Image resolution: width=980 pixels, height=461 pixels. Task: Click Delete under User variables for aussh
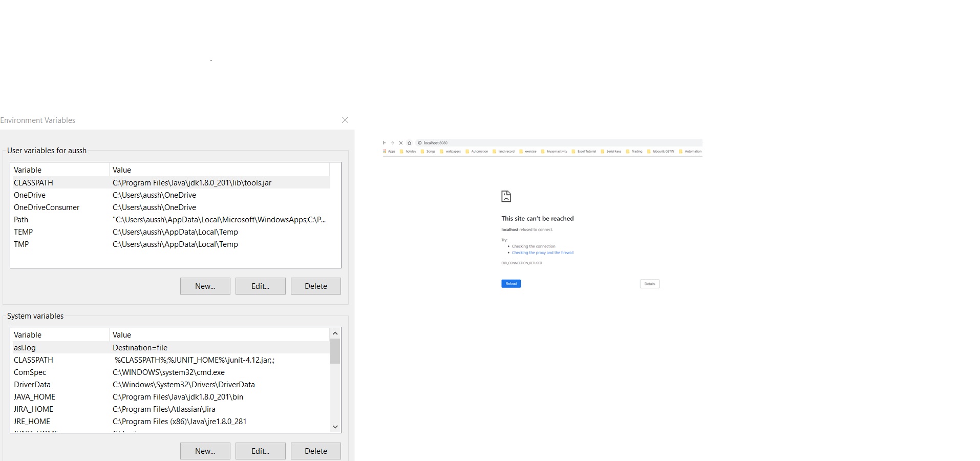tap(316, 286)
